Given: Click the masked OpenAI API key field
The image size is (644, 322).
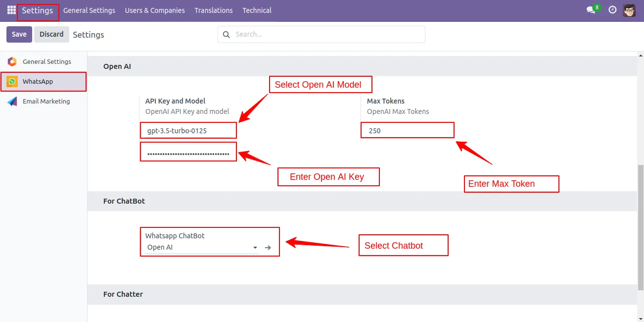Looking at the screenshot, I should [x=188, y=154].
